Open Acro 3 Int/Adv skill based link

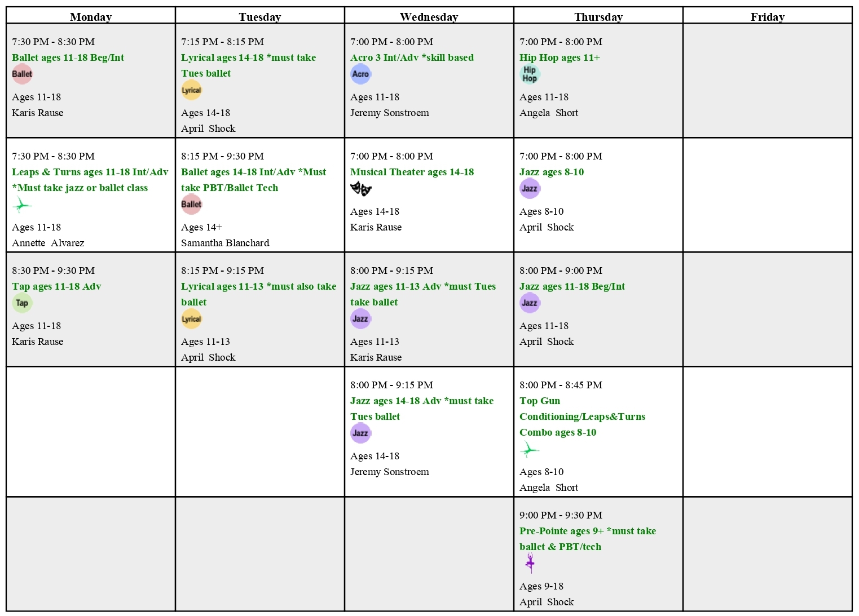pyautogui.click(x=412, y=57)
